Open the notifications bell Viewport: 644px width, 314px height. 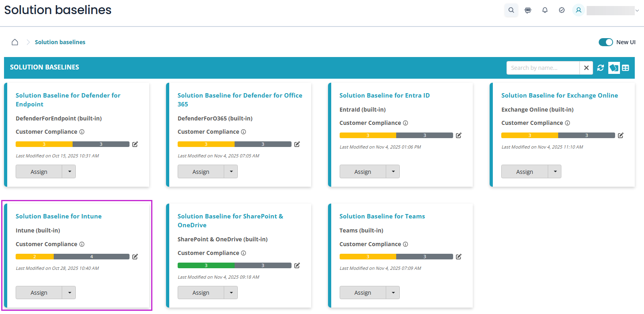[545, 10]
